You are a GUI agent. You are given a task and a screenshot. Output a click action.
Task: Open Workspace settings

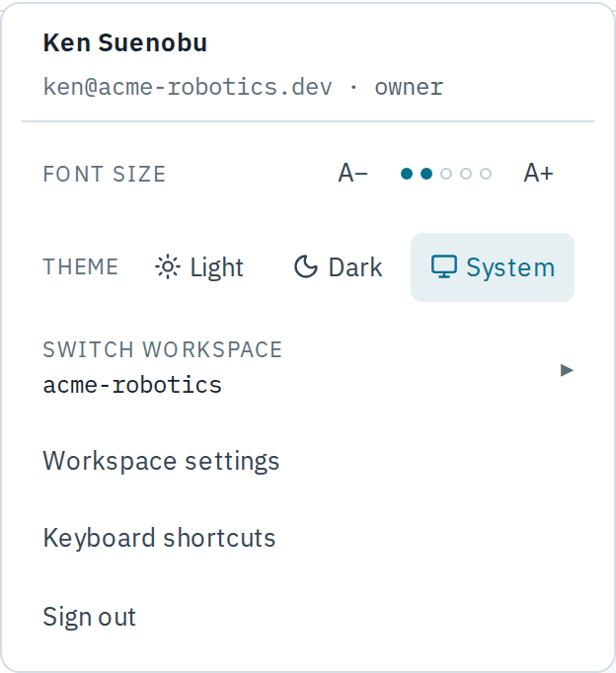click(308, 461)
